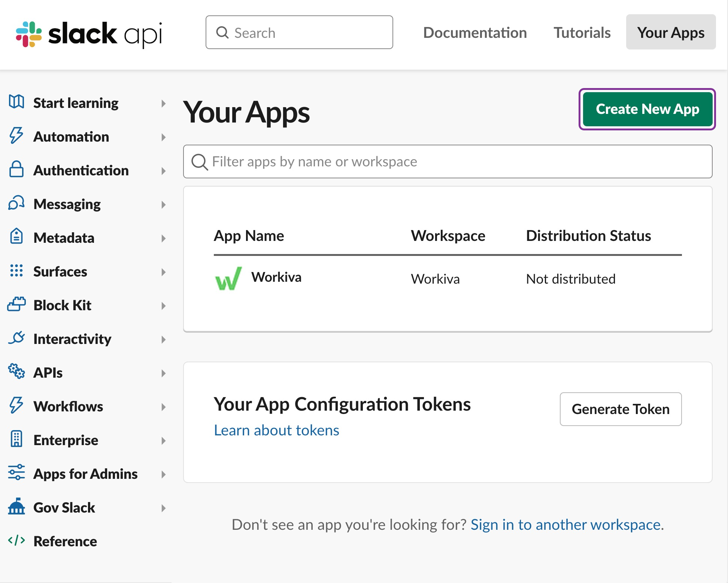Viewport: 728px width, 583px height.
Task: Click the Metadata tag icon
Action: (x=16, y=236)
